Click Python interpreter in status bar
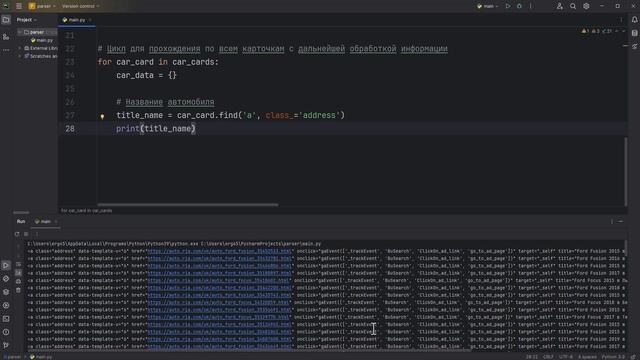The image size is (640, 360). pos(613,357)
